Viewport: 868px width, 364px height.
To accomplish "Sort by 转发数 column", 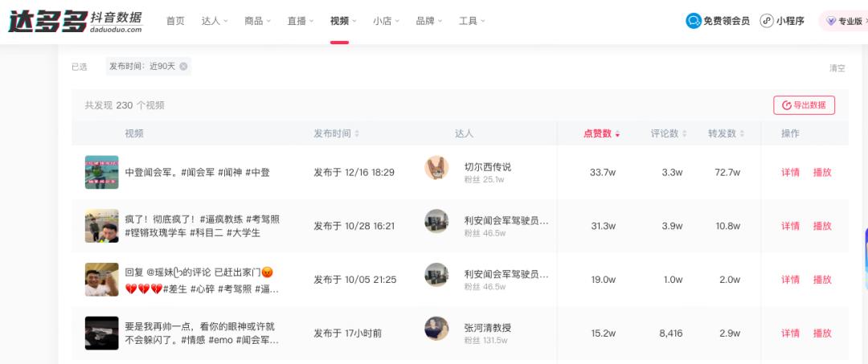I will pos(726,133).
